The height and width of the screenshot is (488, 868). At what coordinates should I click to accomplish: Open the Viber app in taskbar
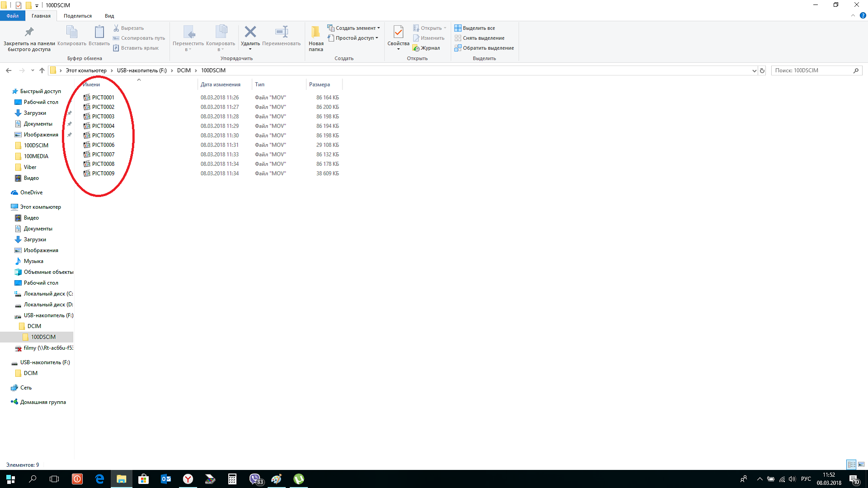coord(255,479)
